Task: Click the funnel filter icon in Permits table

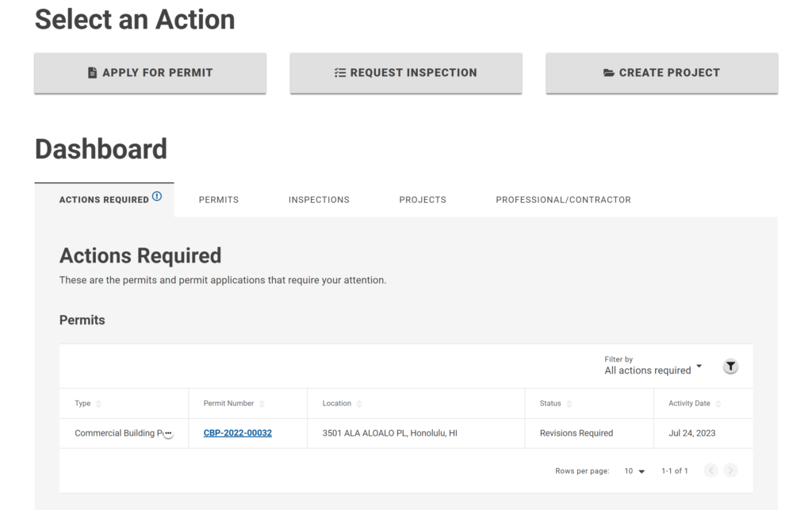Action: pyautogui.click(x=730, y=366)
